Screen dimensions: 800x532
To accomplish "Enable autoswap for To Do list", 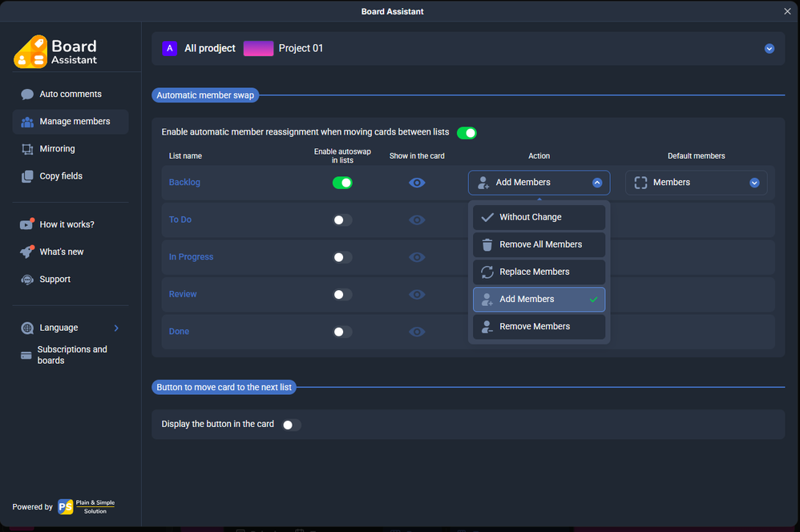I will 342,220.
